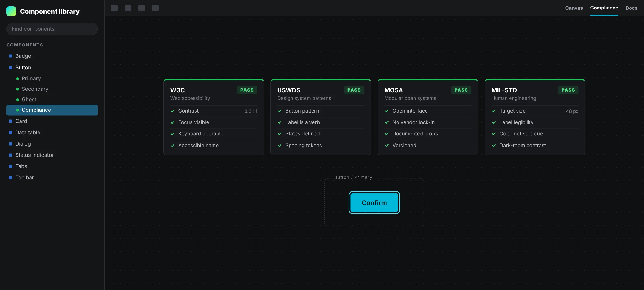Click the second square toolbar icon
The width and height of the screenshot is (644, 290).
pos(128,8)
